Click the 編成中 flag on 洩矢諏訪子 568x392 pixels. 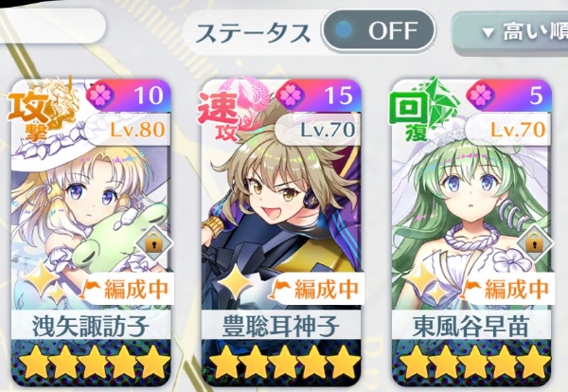(x=125, y=289)
